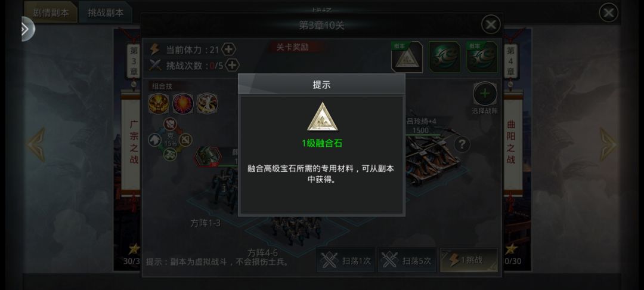Select the middle green orb reward icon
The width and height of the screenshot is (644, 290).
point(444,57)
